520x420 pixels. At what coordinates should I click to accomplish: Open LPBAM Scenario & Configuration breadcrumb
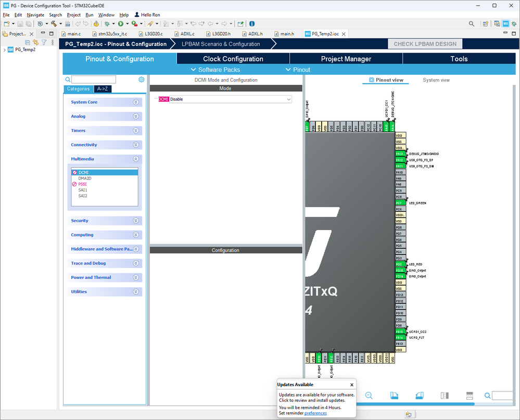click(221, 44)
